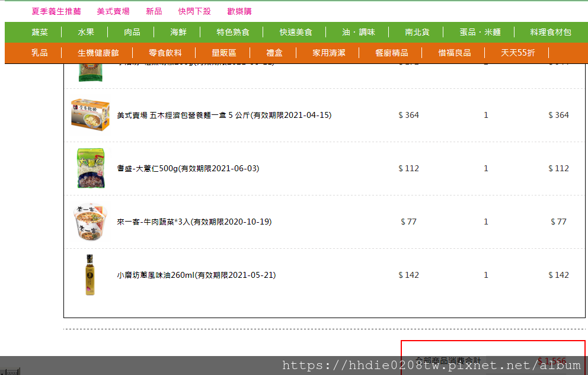The image size is (588, 375).
Task: Click the 大薏仁 package product image
Action: pos(90,168)
